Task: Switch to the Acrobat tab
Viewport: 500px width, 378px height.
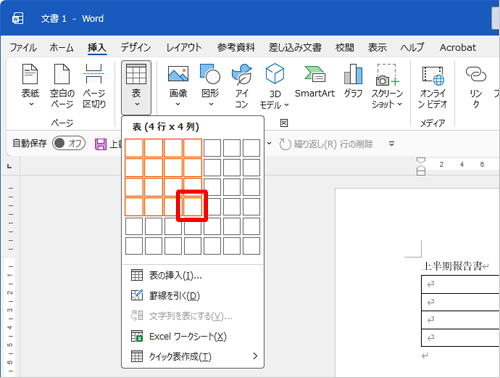Action: click(458, 48)
